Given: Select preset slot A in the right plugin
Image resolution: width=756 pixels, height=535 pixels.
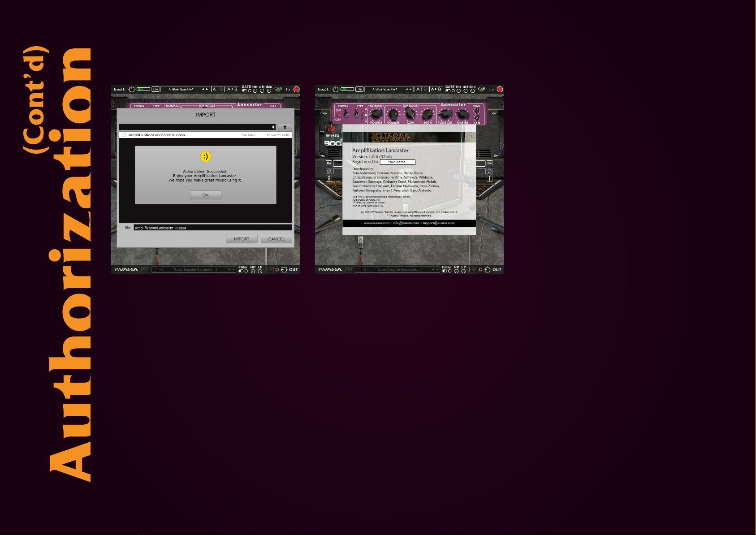Looking at the screenshot, I should click(x=418, y=89).
